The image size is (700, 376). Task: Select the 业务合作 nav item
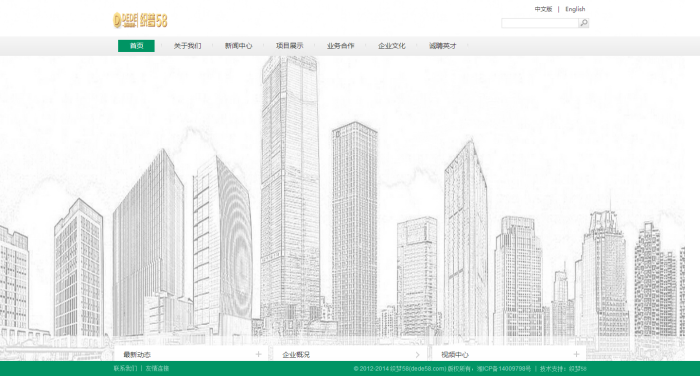(x=340, y=46)
